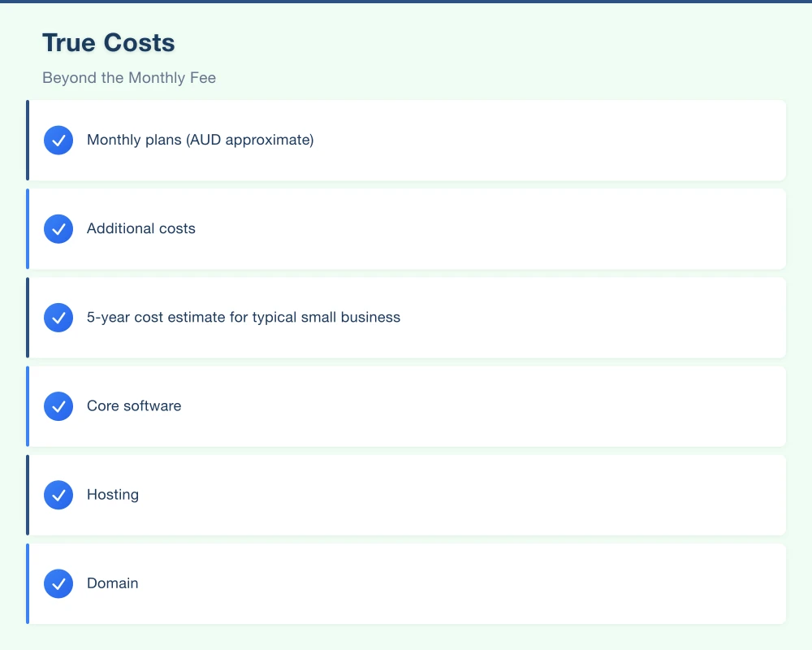Select the "5-year cost estimate for typical small business" text
The width and height of the screenshot is (812, 650).
click(244, 318)
